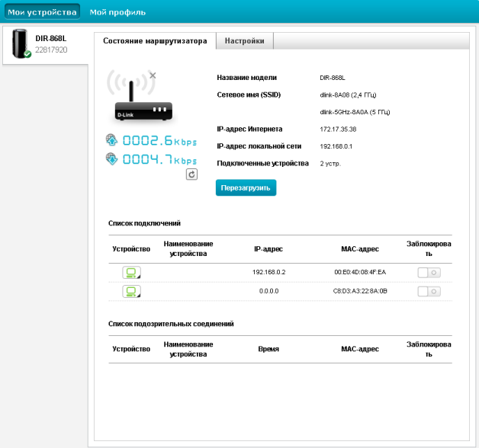Open the Мои устройства tab

[x=42, y=12]
